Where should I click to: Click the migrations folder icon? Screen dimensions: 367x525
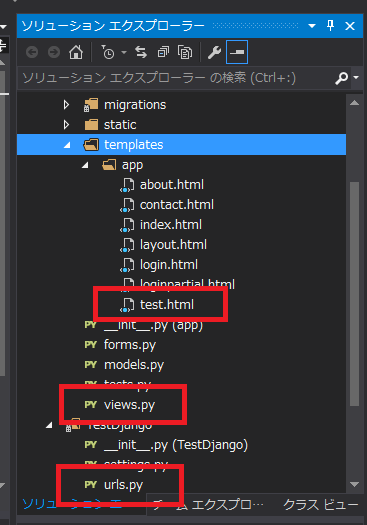pos(91,105)
